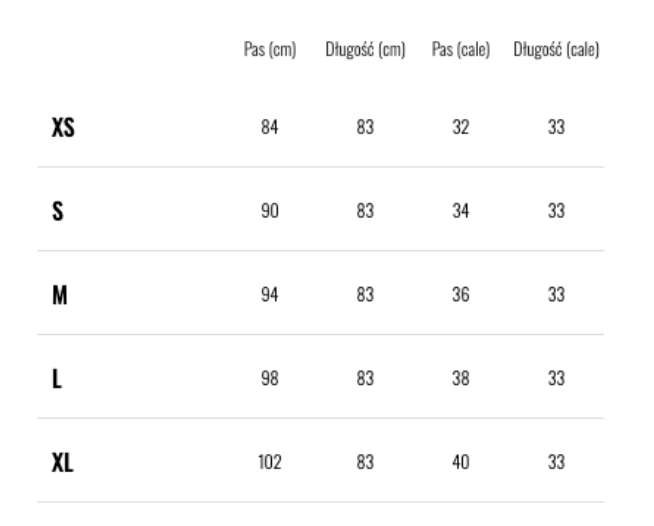Click the XS size row label
This screenshot has height=526, width=654.
pos(62,128)
